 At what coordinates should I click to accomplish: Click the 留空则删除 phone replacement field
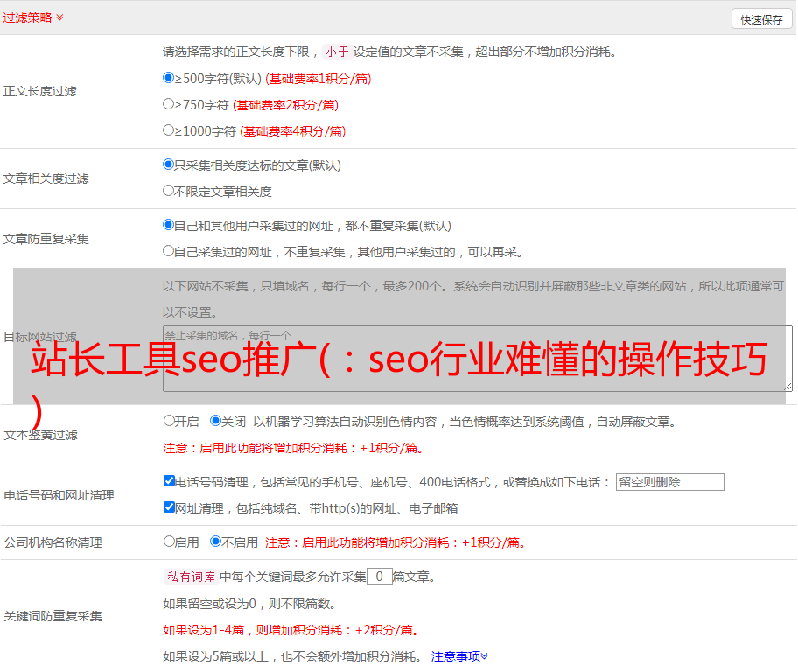669,482
